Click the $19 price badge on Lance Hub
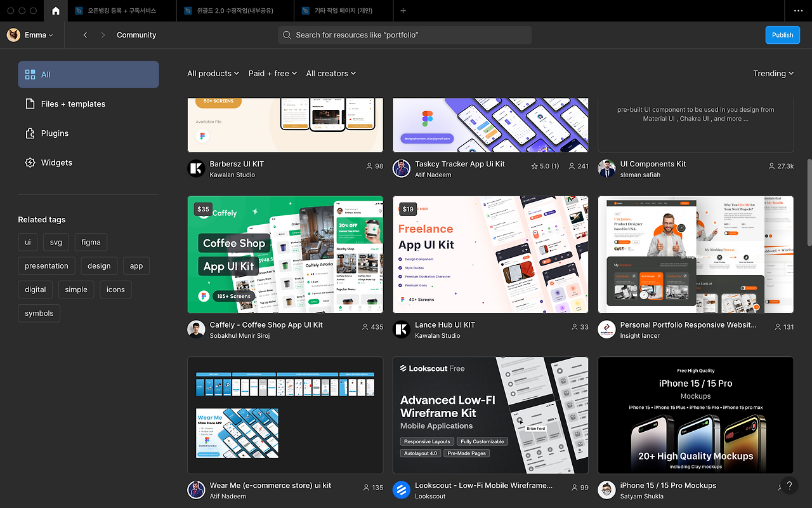The height and width of the screenshot is (508, 812). tap(408, 209)
